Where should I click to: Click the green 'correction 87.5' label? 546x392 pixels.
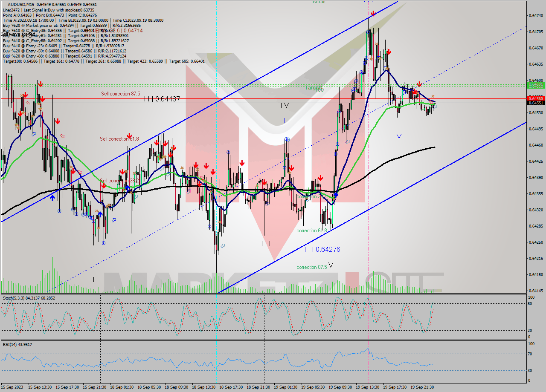coord(312,267)
